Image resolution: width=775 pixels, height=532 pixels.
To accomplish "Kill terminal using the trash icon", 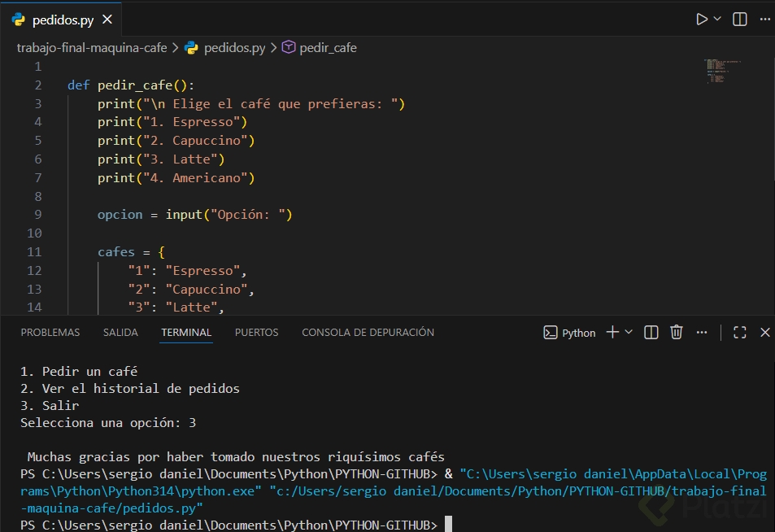I will tap(677, 332).
